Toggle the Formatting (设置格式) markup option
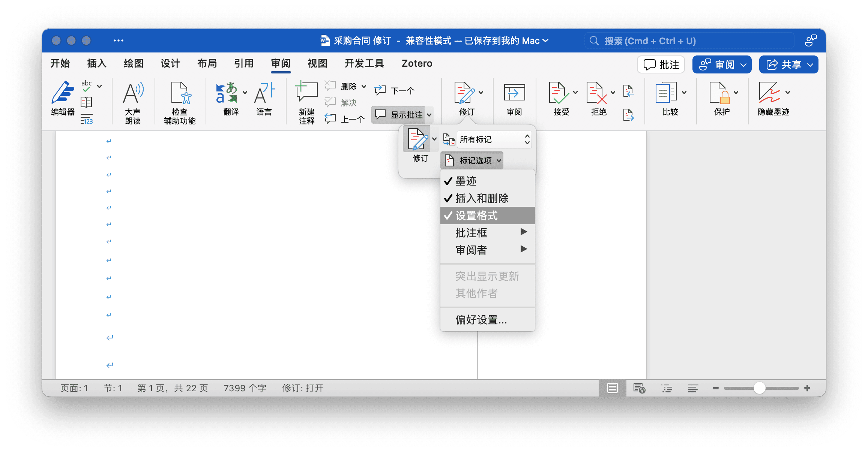This screenshot has height=452, width=868. point(476,216)
